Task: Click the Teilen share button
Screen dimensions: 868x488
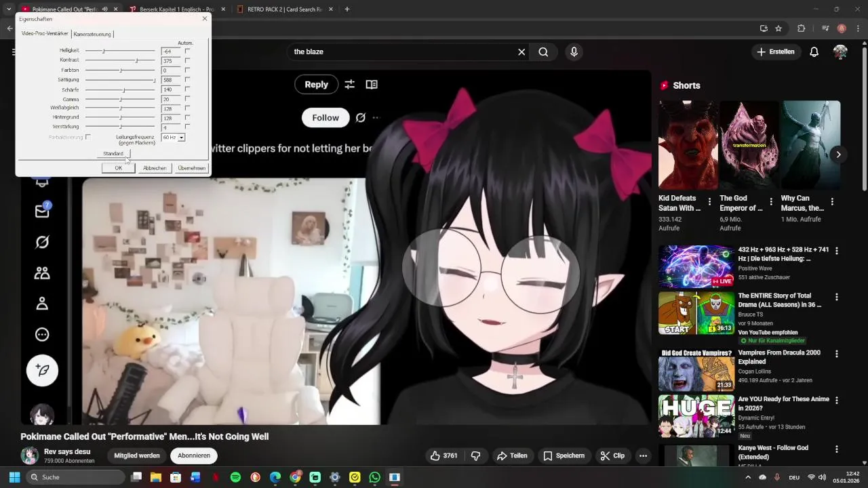Action: click(x=512, y=455)
